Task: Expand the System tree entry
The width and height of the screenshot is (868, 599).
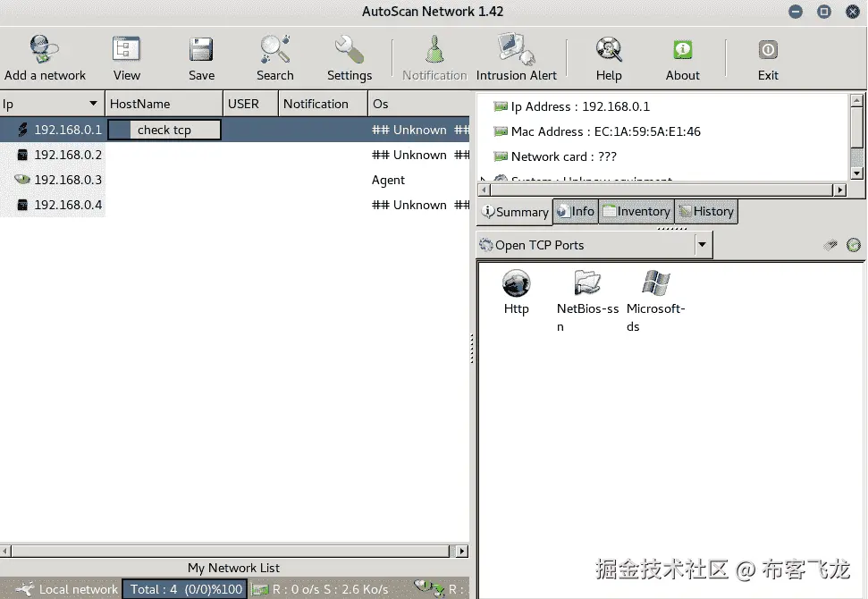Action: (484, 179)
